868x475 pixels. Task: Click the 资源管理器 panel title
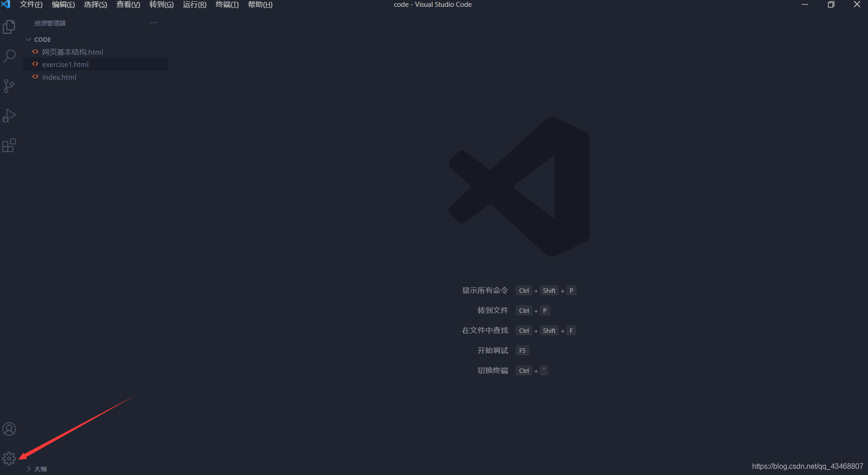(50, 23)
